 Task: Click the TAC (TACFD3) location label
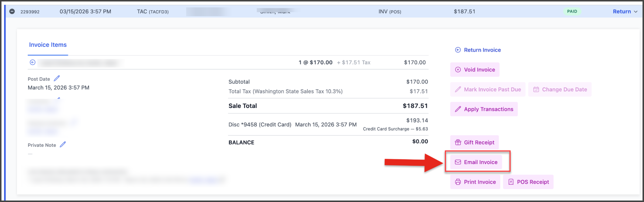tap(153, 12)
